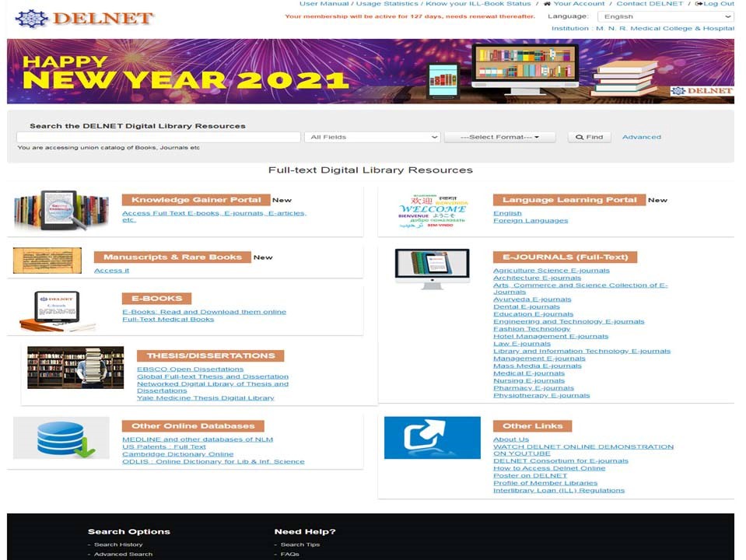Click the Manuscripts & Rare Books heading
Screen dimensions: 746x560
coord(172,257)
